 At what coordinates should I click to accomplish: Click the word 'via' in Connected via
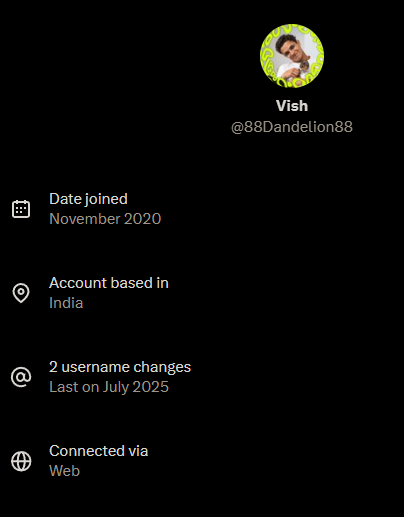point(138,451)
